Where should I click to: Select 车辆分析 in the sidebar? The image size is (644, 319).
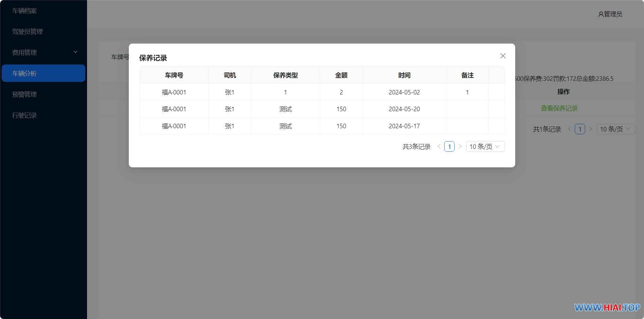tap(44, 73)
